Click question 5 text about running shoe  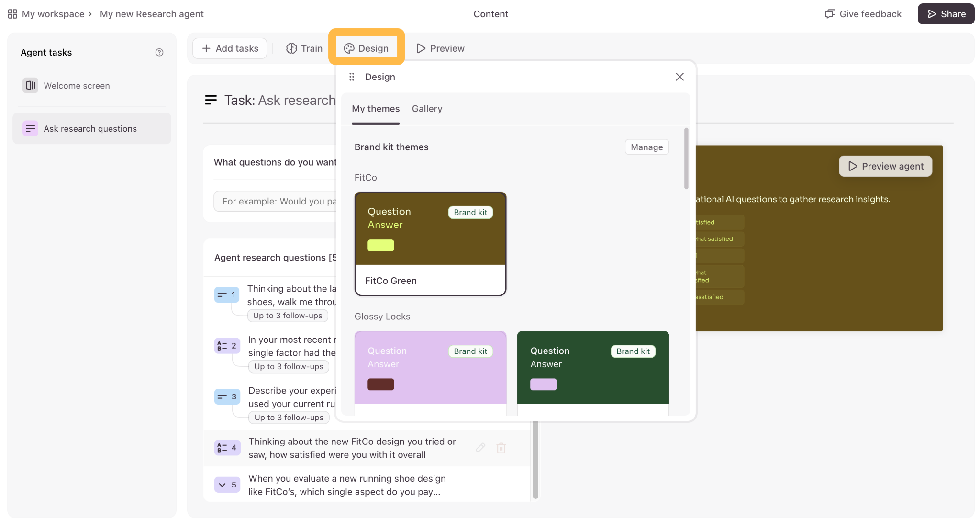pyautogui.click(x=347, y=485)
